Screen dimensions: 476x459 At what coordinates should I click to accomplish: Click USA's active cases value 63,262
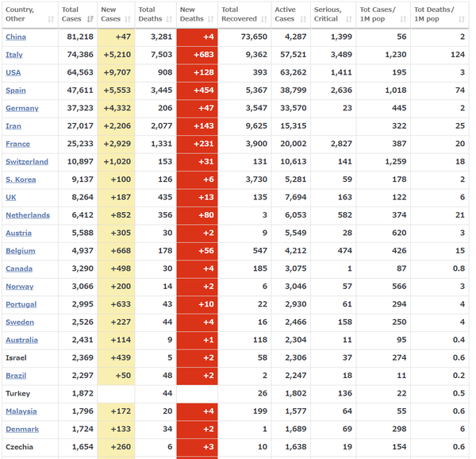click(294, 72)
